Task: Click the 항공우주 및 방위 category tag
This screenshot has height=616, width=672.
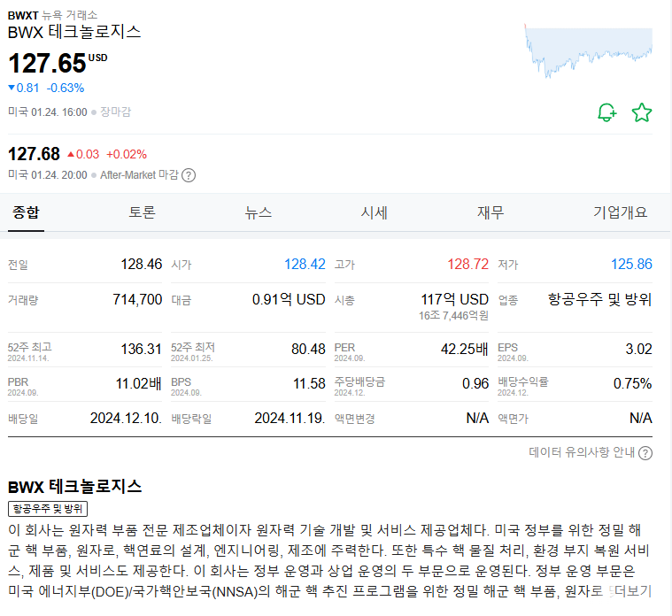Action: click(48, 509)
